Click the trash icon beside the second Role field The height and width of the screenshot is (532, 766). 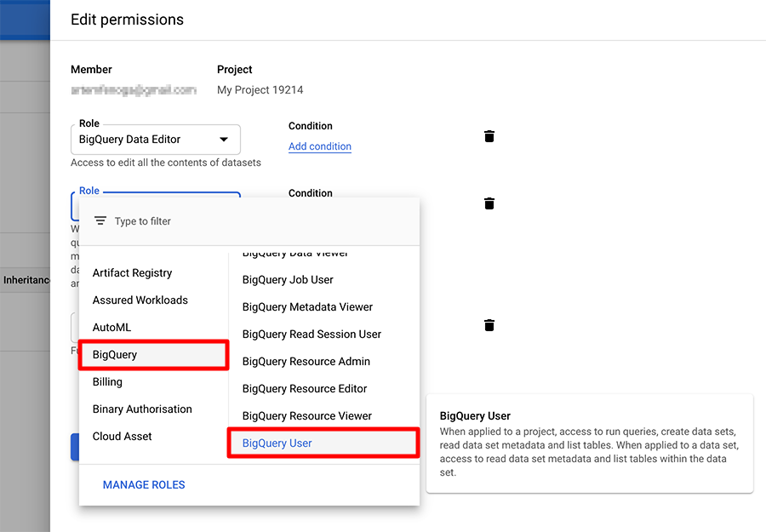pyautogui.click(x=489, y=203)
